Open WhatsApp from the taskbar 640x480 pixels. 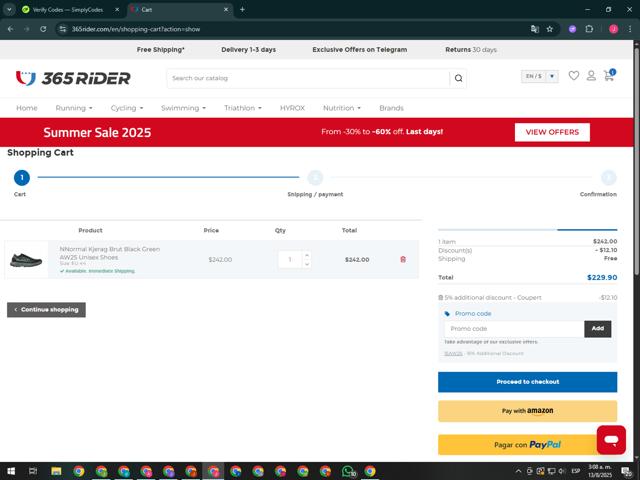click(x=348, y=471)
